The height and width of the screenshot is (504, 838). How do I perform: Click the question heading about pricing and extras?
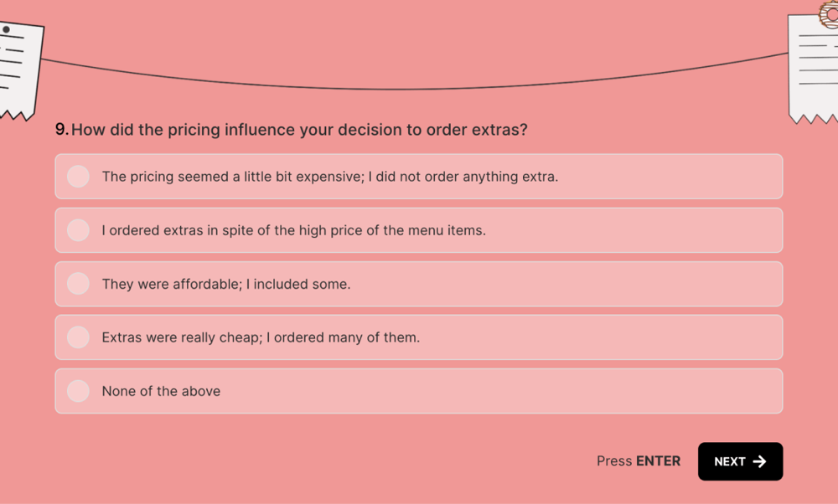[299, 130]
